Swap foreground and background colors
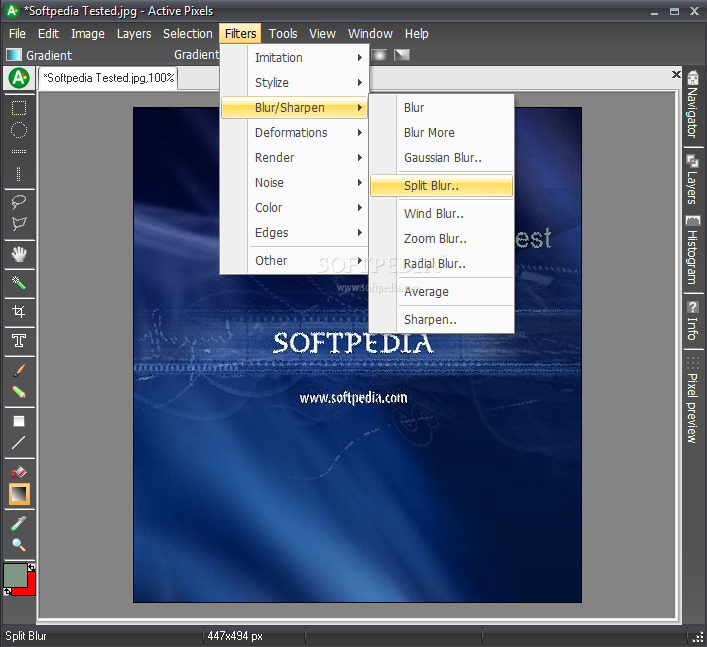Screen dimensions: 707x647 click(31, 568)
